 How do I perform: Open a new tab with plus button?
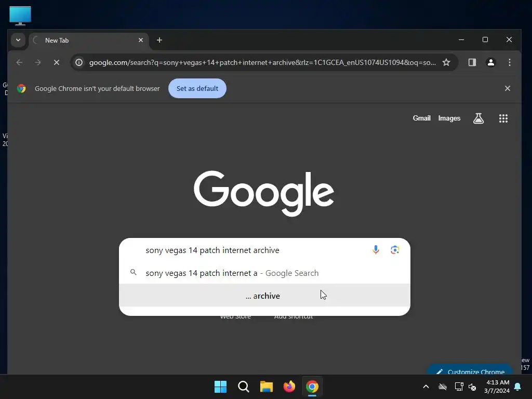[x=159, y=40]
